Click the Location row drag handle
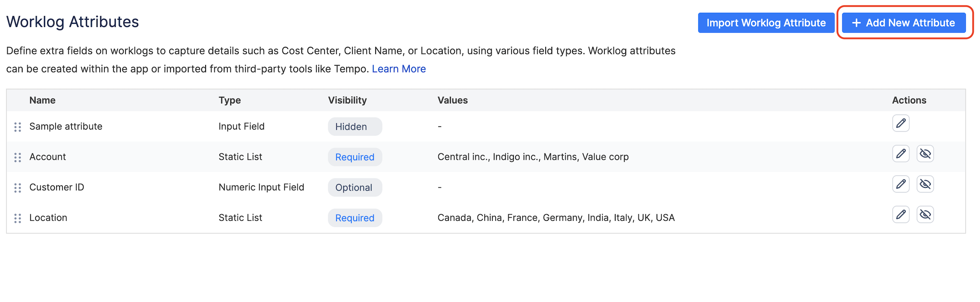This screenshot has height=302, width=980. pos(17,218)
